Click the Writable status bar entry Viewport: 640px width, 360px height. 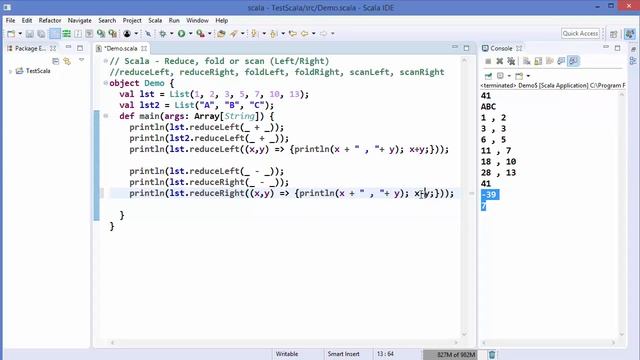click(x=287, y=354)
